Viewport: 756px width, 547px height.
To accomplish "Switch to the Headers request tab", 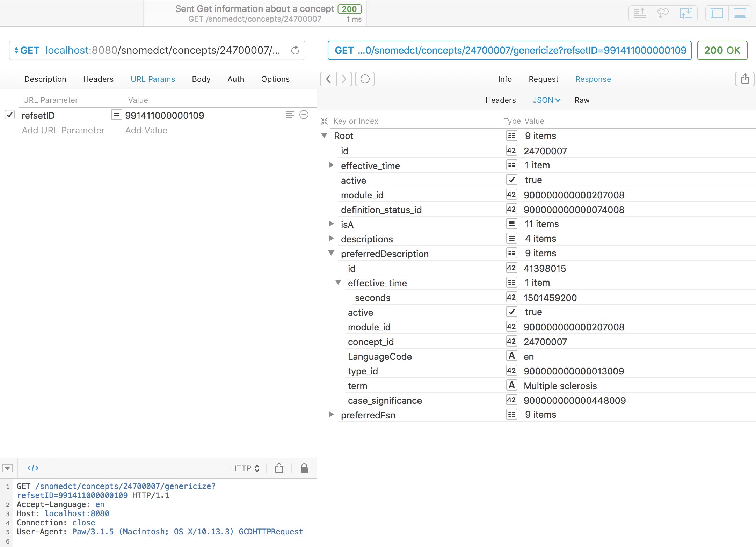I will tap(98, 79).
